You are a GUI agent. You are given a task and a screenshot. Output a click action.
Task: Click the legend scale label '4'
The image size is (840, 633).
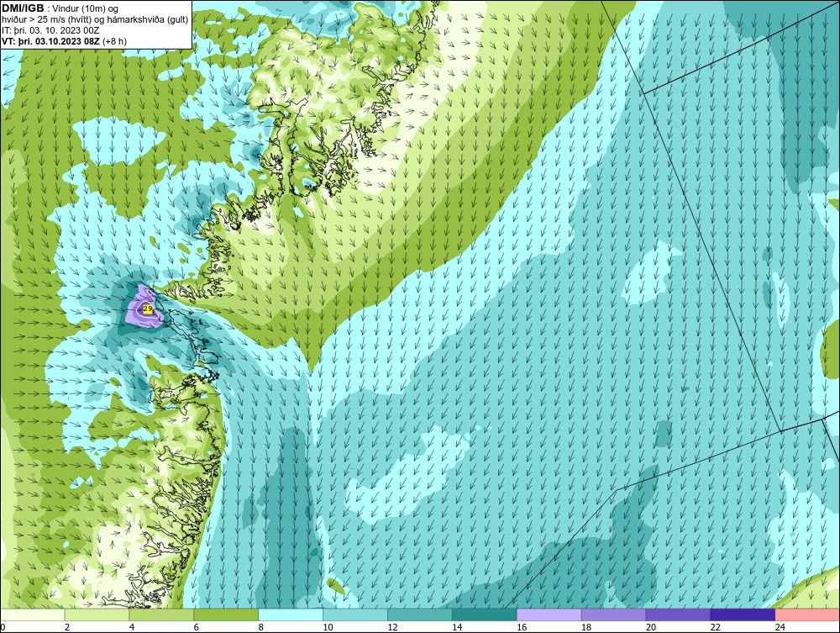[x=132, y=628]
